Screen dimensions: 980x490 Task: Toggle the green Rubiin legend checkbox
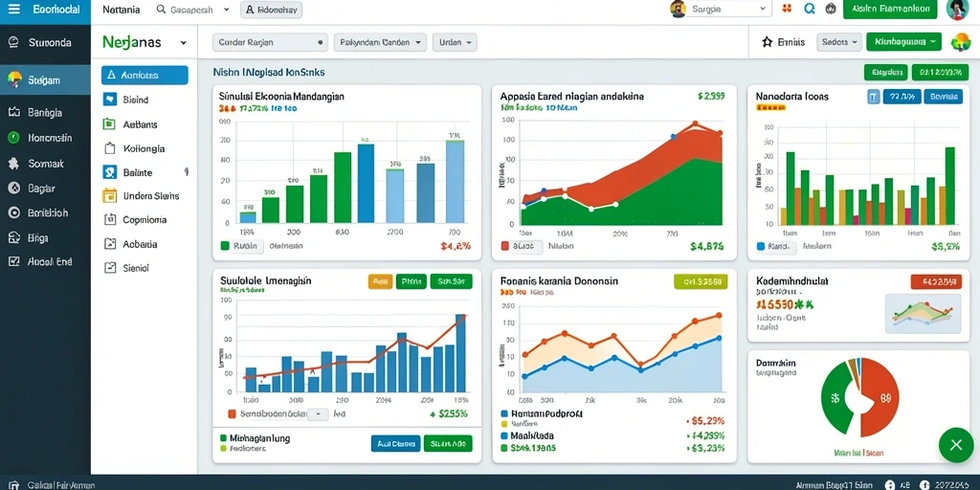pos(225,246)
